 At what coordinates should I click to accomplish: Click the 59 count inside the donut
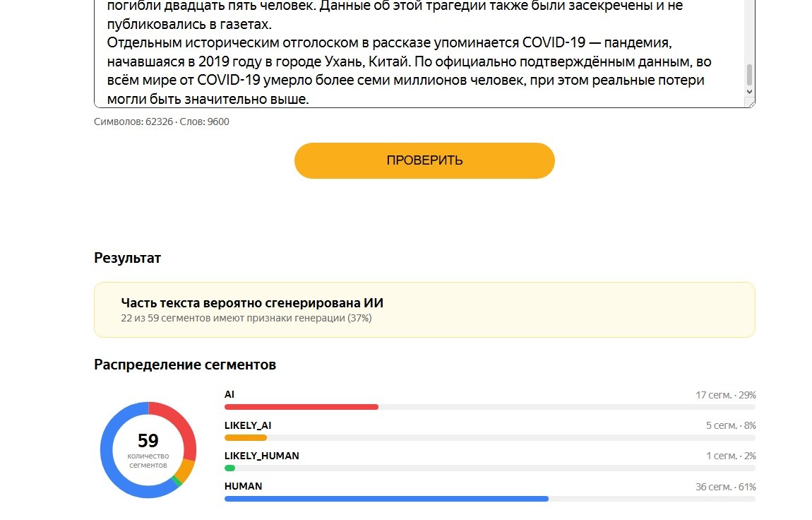148,441
